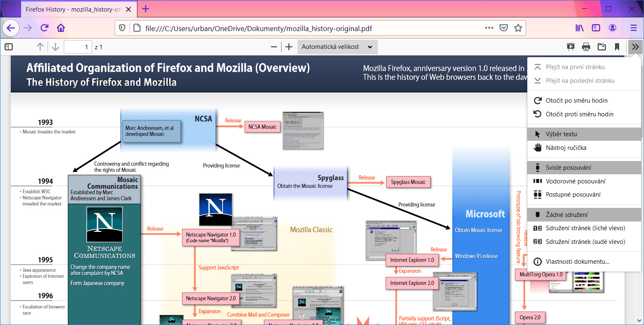Click the MultiTorg Opera 1.0 box
Image resolution: width=644 pixels, height=325 pixels.
point(541,274)
